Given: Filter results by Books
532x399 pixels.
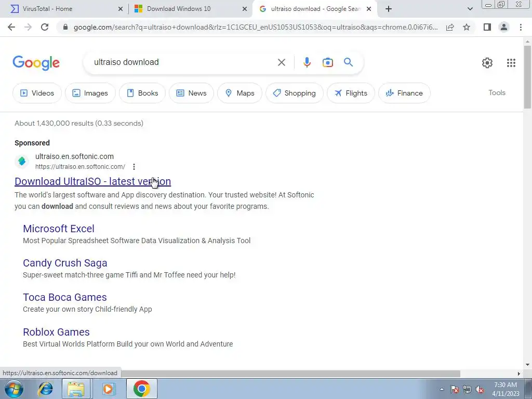Looking at the screenshot, I should click(142, 93).
